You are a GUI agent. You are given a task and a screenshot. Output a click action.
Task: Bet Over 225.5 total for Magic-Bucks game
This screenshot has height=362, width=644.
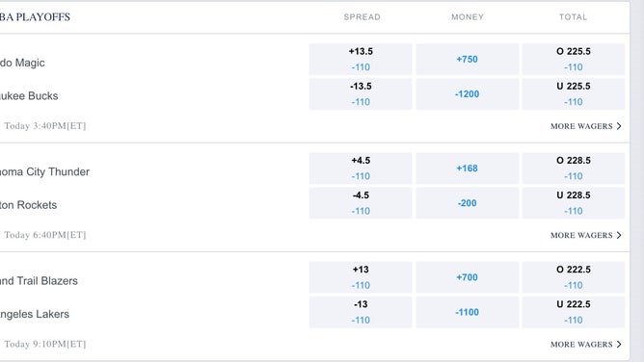tap(574, 59)
